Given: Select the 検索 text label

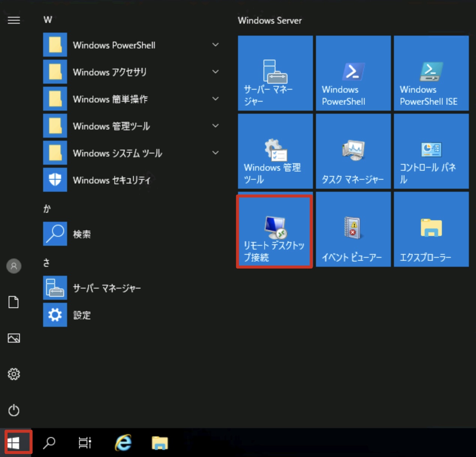Looking at the screenshot, I should [82, 234].
